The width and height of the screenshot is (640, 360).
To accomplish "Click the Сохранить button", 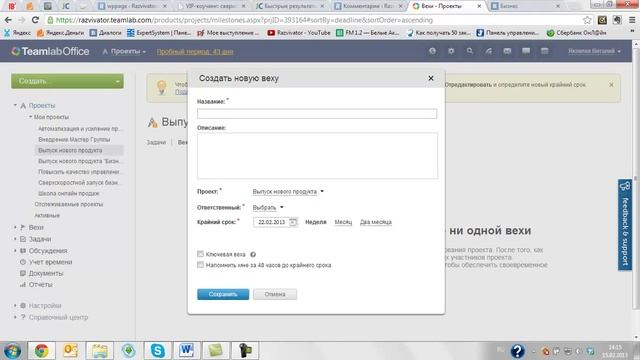I will [223, 294].
